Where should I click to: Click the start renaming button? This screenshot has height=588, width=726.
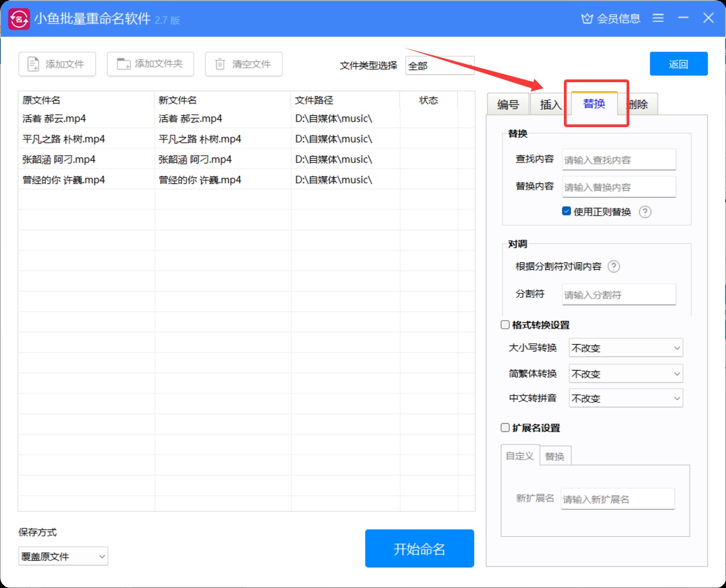click(419, 548)
